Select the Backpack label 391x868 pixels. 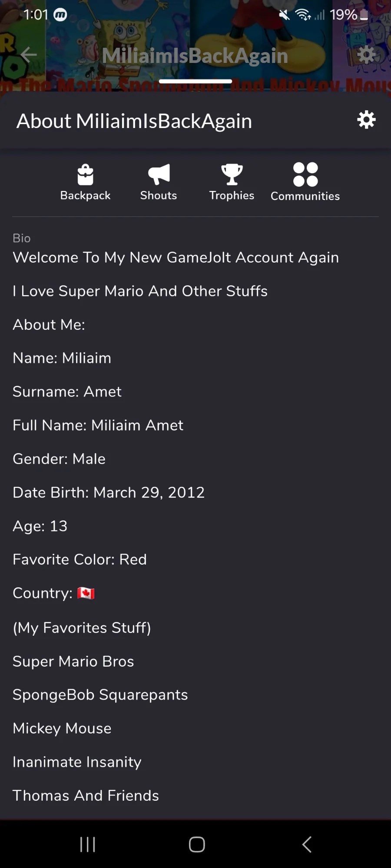pyautogui.click(x=85, y=196)
